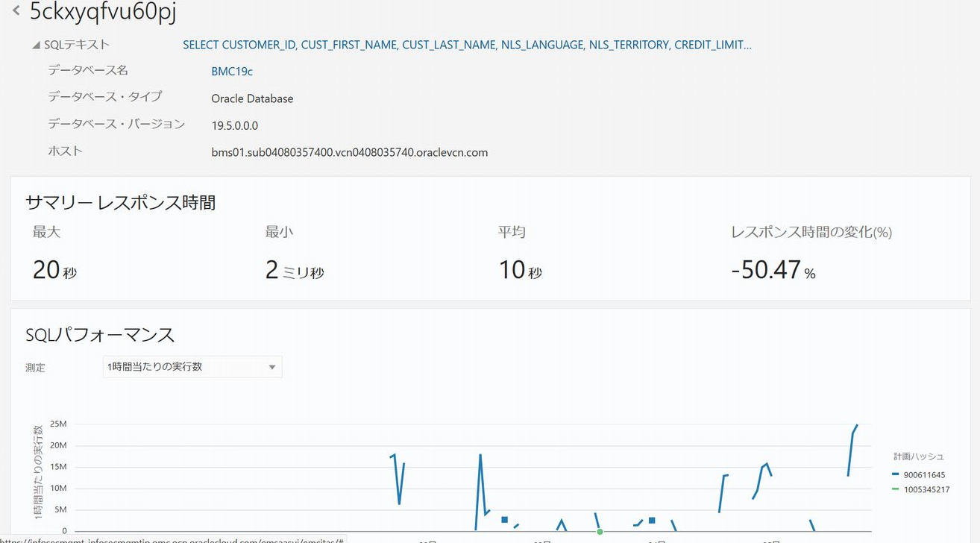The image size is (980, 543).
Task: Go back using arrow beside 5ckxyqfvu60pj
Action: [x=16, y=11]
